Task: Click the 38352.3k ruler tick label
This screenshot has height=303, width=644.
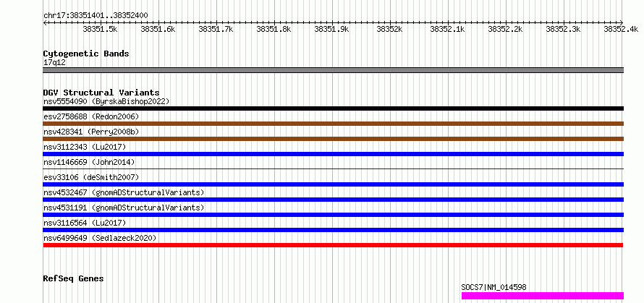Action: point(563,29)
